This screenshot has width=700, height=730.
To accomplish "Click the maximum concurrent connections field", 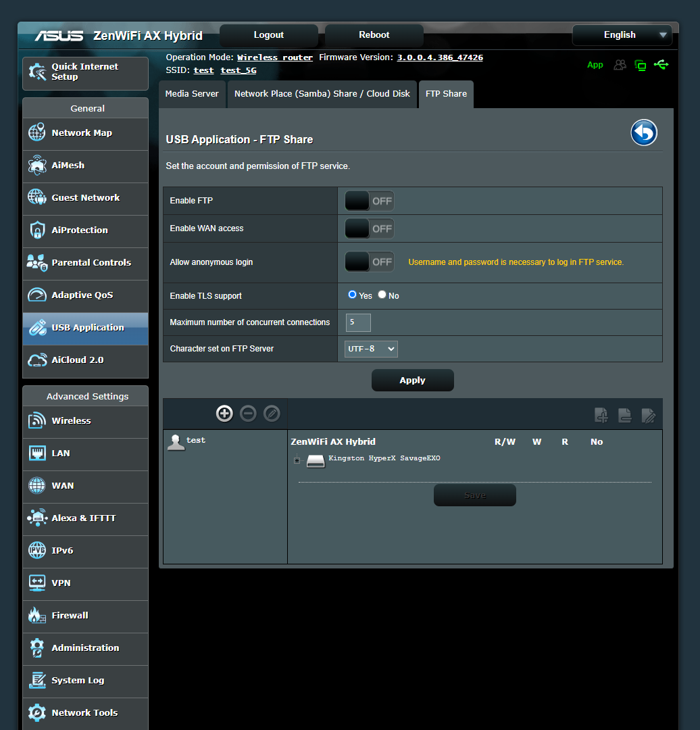I will 357,322.
